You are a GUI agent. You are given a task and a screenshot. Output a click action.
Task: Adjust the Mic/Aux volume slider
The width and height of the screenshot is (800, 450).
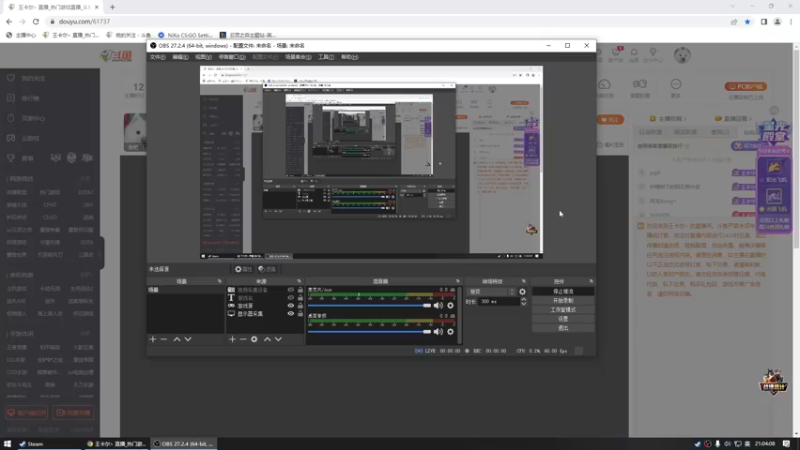tap(369, 306)
